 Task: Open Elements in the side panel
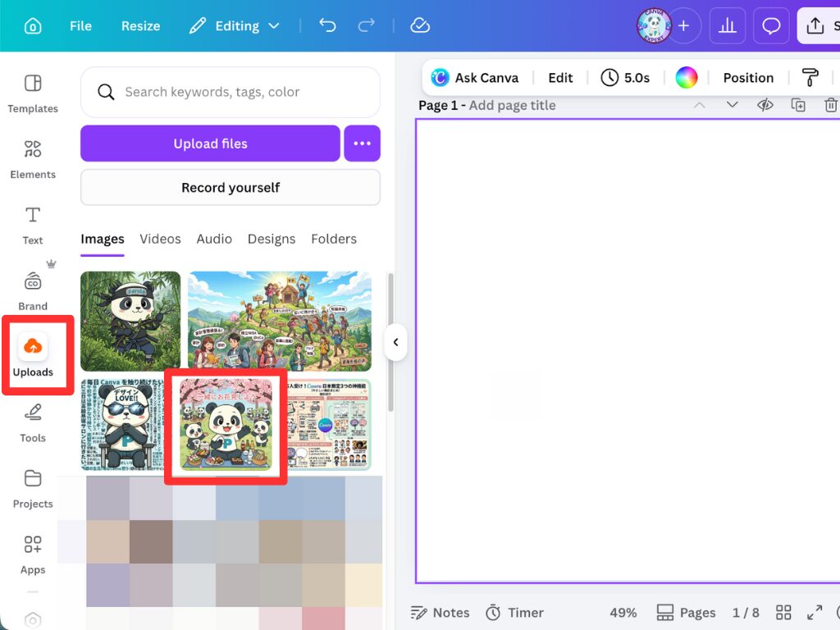tap(33, 158)
